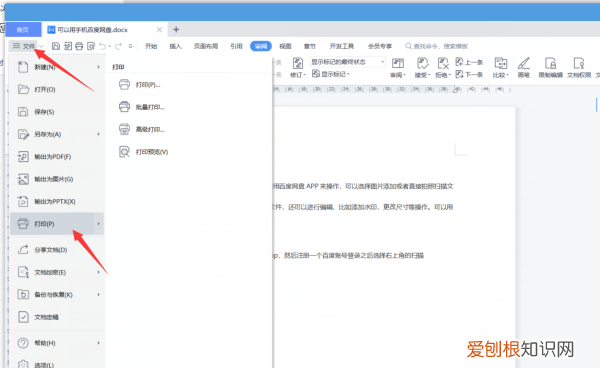Click the undo arrow icon
Viewport: 600px width, 368px height.
[x=103, y=46]
